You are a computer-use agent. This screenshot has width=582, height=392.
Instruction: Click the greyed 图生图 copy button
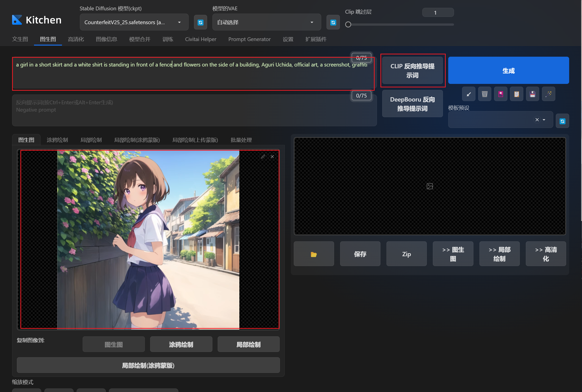tap(114, 344)
